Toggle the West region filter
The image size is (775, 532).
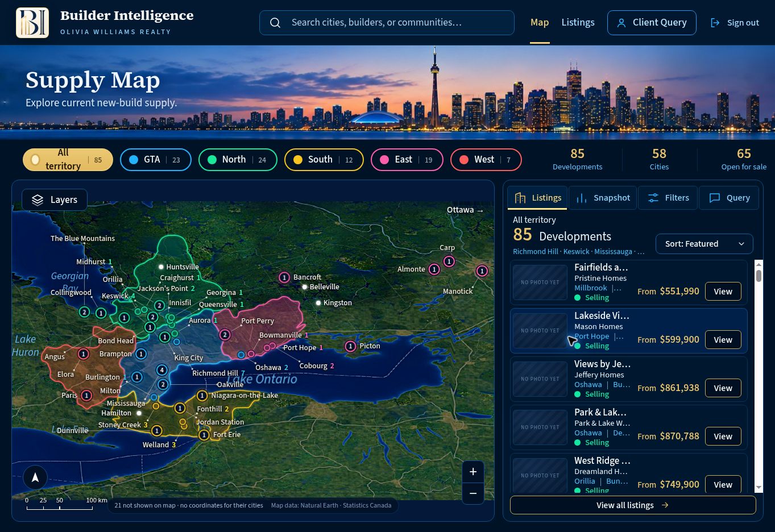pyautogui.click(x=486, y=160)
